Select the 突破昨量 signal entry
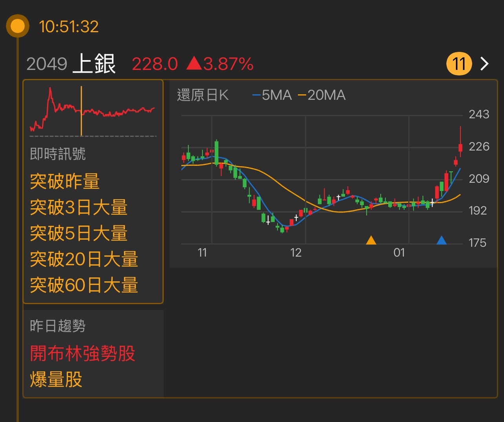504x422 pixels. pos(65,182)
